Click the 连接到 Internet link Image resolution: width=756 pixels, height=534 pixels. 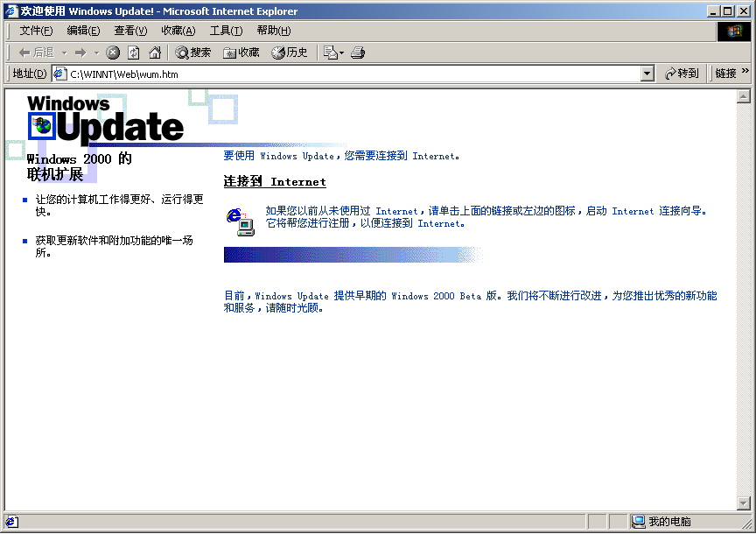pos(275,182)
